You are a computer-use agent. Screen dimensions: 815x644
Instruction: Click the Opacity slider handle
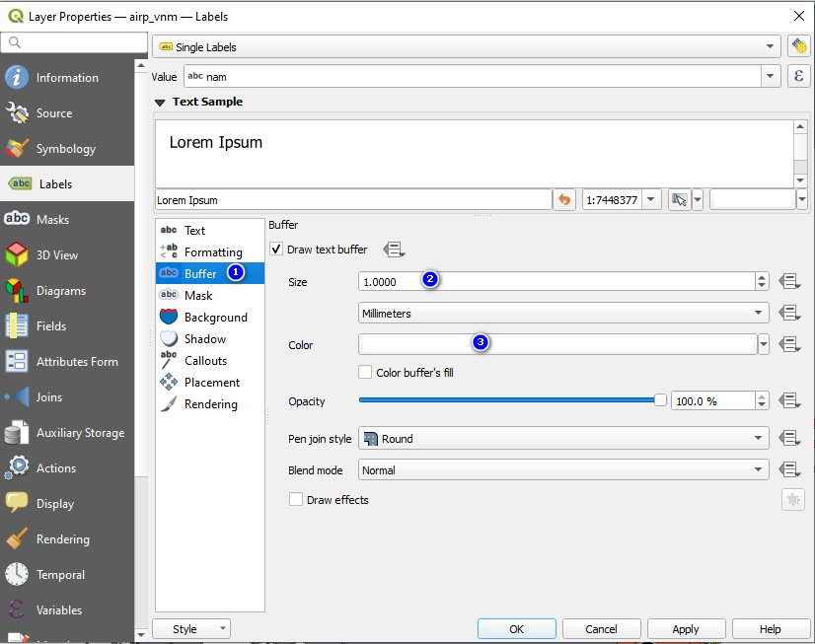660,400
